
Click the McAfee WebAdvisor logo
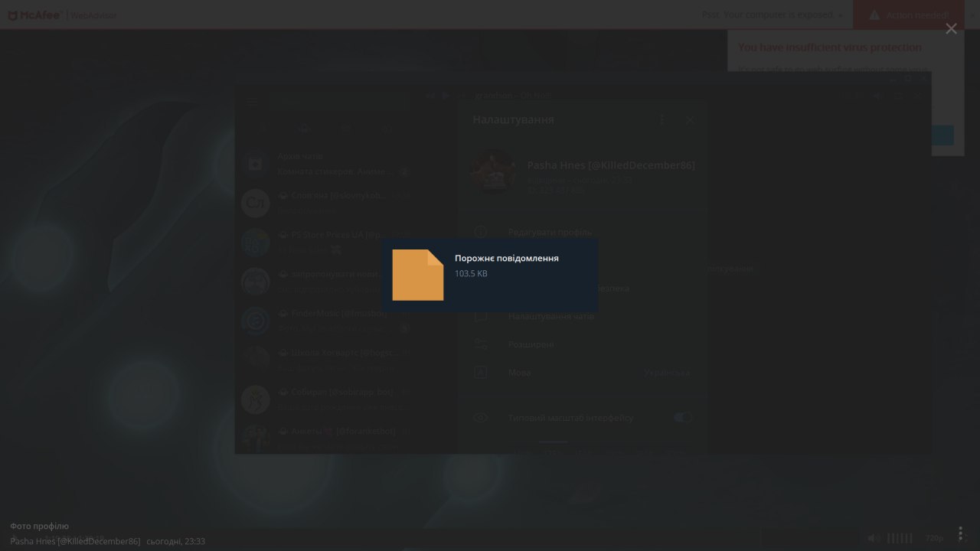pos(61,15)
